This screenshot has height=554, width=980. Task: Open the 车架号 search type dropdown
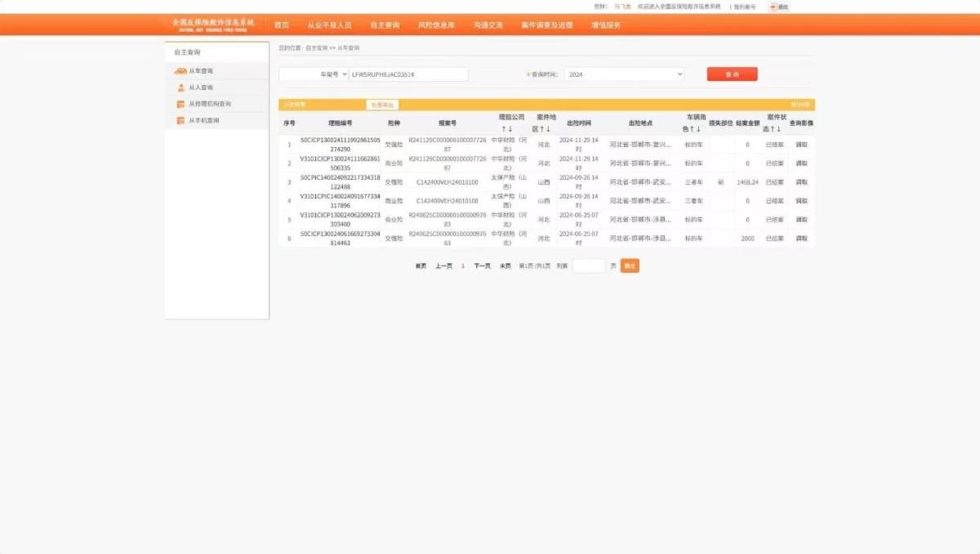click(314, 74)
